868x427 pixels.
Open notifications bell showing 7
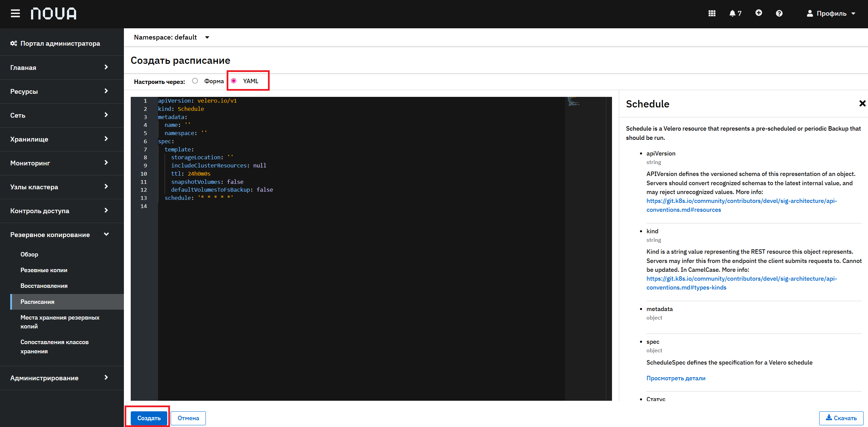tap(735, 13)
